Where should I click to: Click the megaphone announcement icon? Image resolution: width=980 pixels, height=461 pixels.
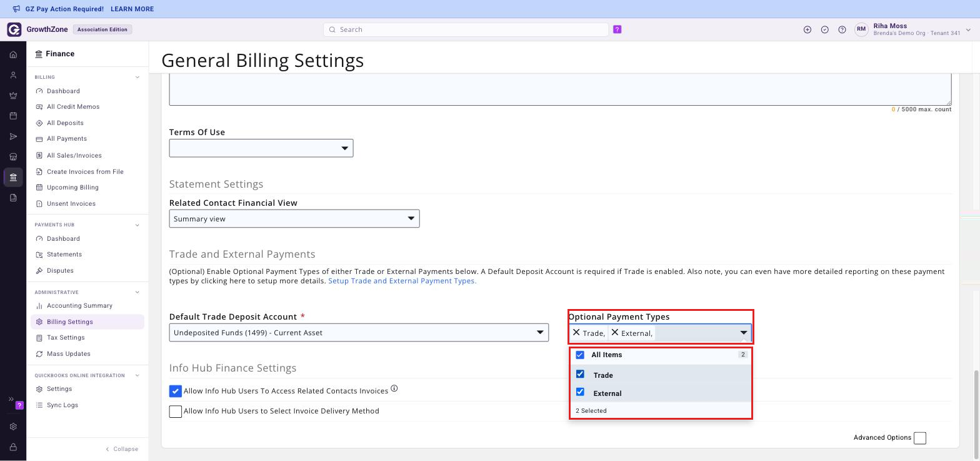pos(16,9)
